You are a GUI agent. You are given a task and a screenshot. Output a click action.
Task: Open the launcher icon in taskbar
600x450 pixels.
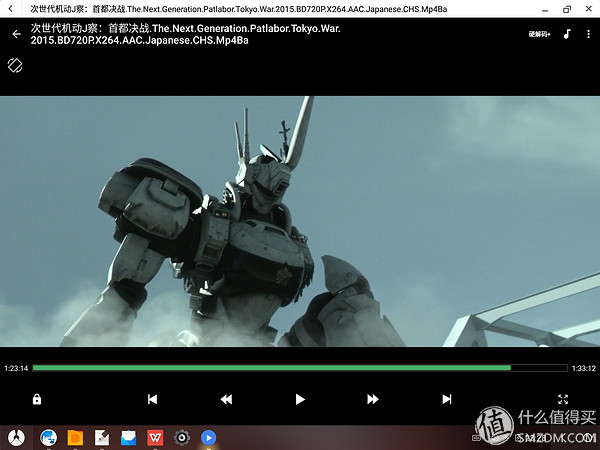(x=15, y=437)
